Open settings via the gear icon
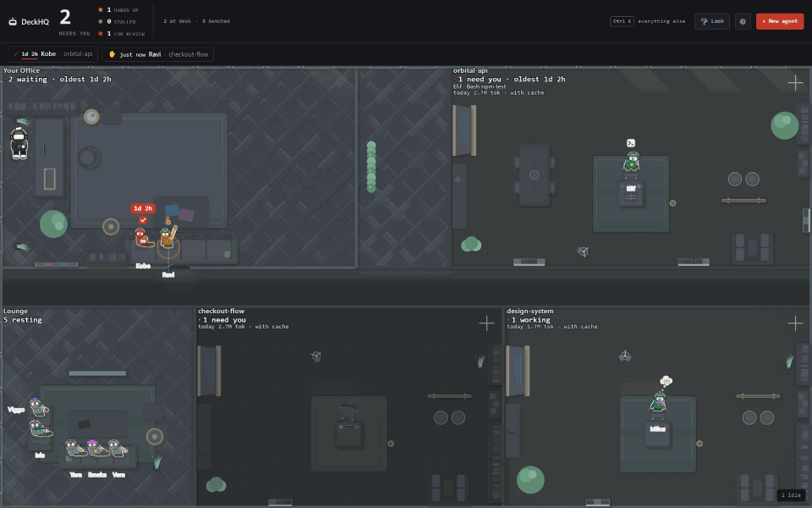812x508 pixels. [x=743, y=21]
